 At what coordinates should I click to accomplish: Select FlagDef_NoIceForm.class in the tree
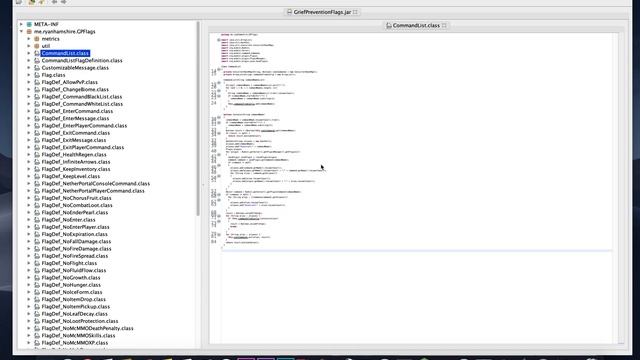pos(72,292)
